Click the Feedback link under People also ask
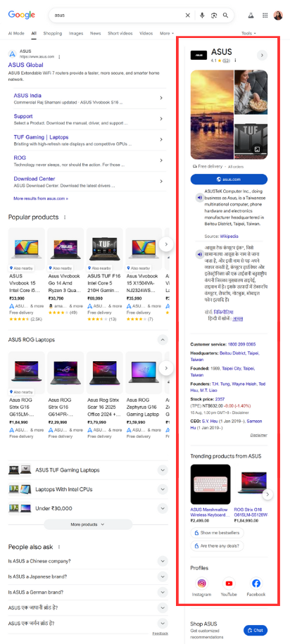 pyautogui.click(x=160, y=633)
